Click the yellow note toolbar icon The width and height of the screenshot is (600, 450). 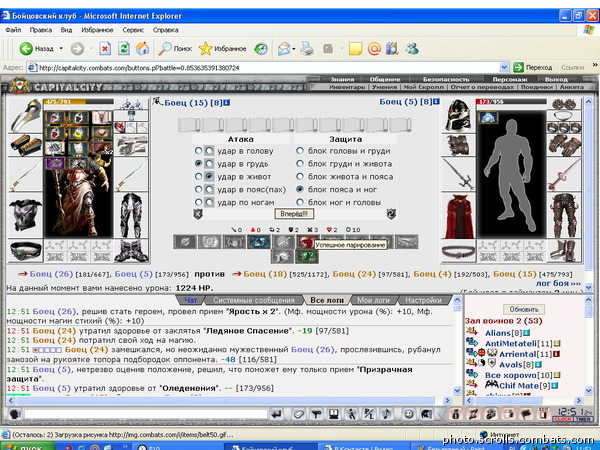pyautogui.click(x=355, y=49)
